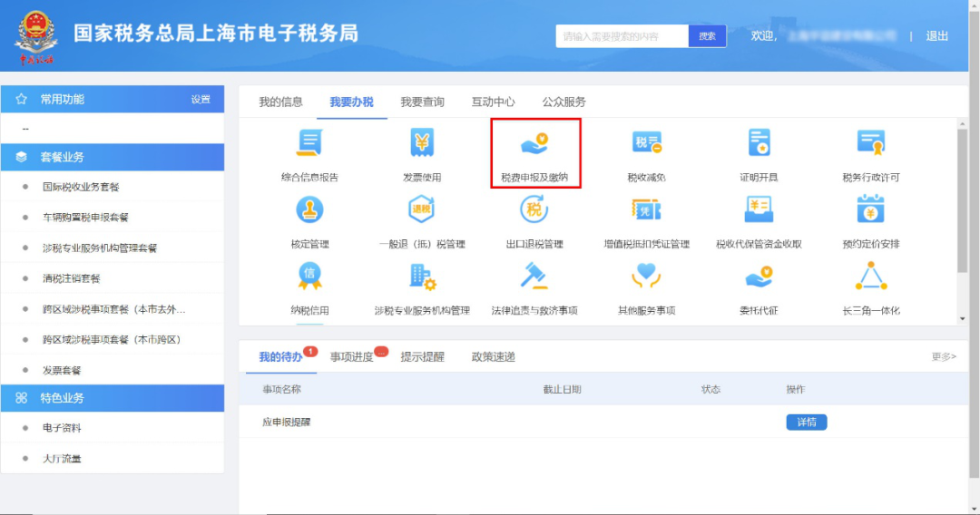Open 国际税收业务套餐
Screen dimensions: 980x515
tap(81, 187)
